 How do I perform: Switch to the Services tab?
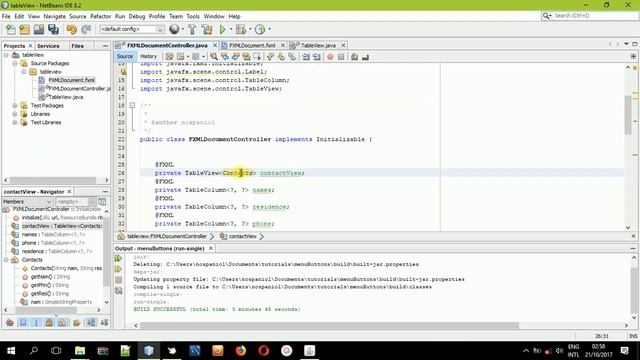click(x=48, y=46)
